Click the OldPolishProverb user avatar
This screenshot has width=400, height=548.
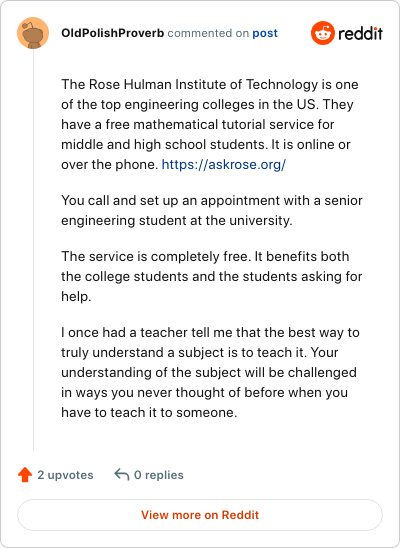pyautogui.click(x=33, y=33)
